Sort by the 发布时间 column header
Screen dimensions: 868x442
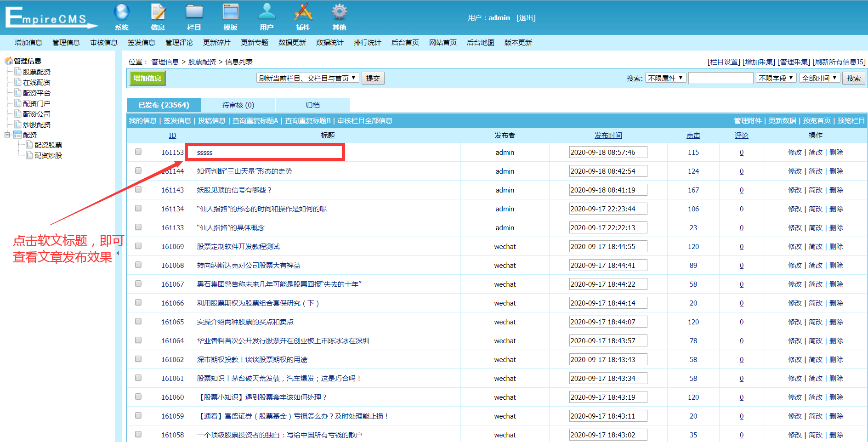point(608,135)
